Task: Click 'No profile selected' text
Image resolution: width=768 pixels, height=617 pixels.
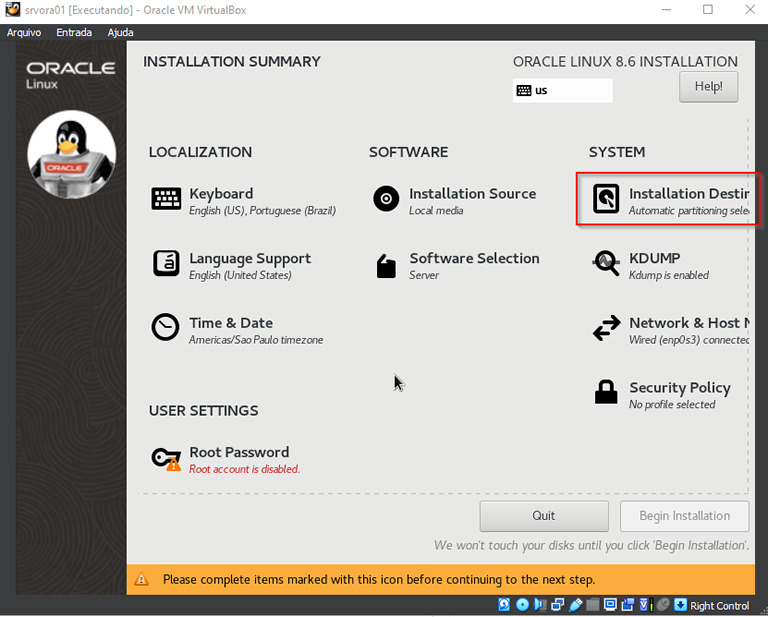Action: [672, 404]
